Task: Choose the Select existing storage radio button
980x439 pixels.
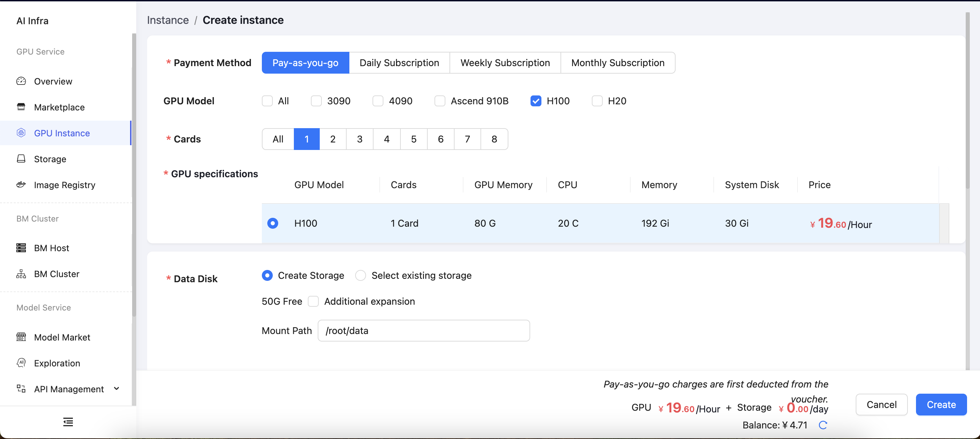Action: tap(360, 275)
